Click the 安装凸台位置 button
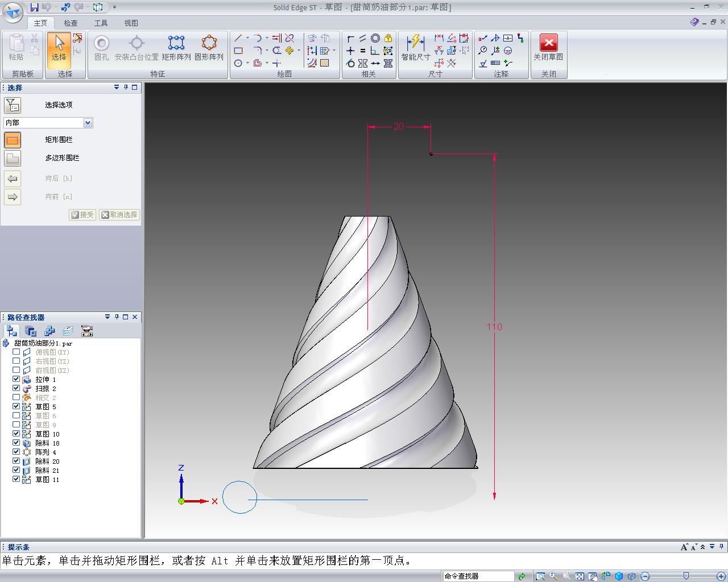This screenshot has width=728, height=582. [136, 47]
